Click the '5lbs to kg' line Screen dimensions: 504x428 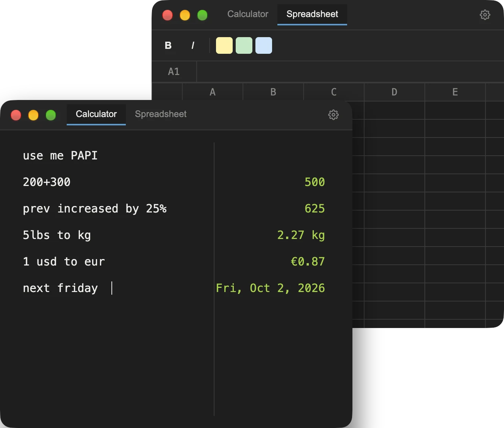(57, 235)
